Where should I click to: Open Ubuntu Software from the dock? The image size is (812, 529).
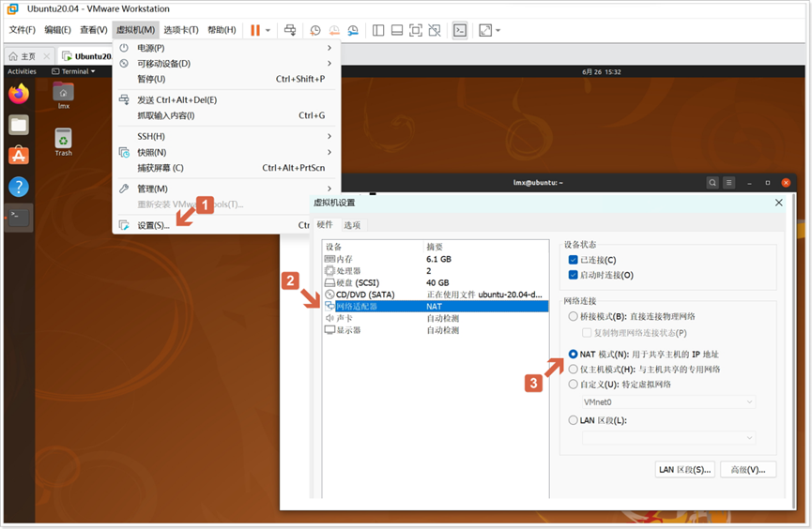(19, 156)
